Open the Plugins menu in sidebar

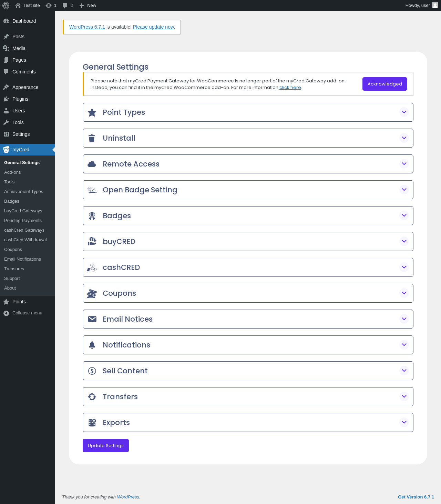pos(20,99)
